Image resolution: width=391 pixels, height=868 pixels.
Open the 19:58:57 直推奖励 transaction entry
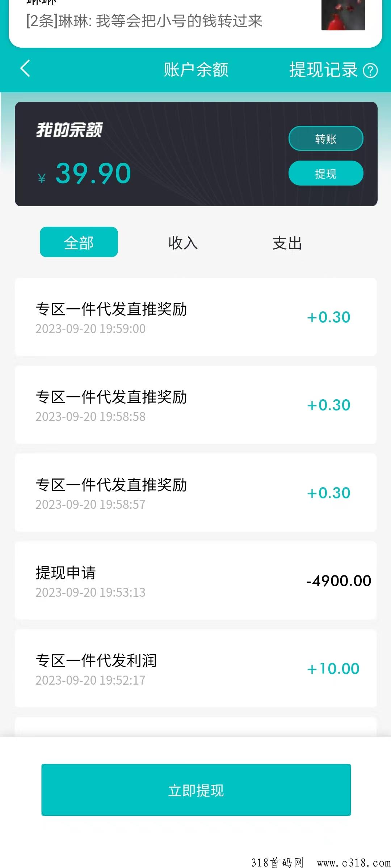click(195, 493)
